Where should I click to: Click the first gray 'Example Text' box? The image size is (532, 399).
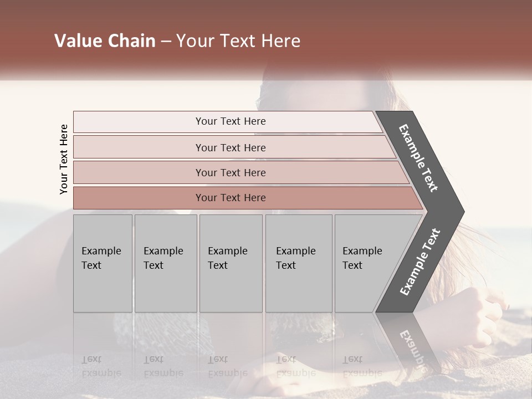(x=103, y=263)
